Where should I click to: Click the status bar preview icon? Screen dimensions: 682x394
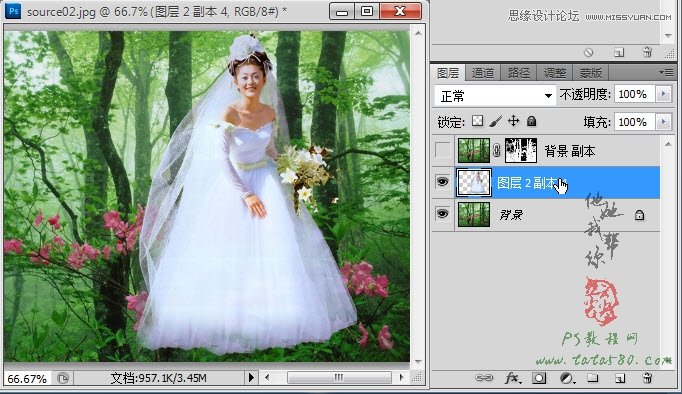pos(63,378)
